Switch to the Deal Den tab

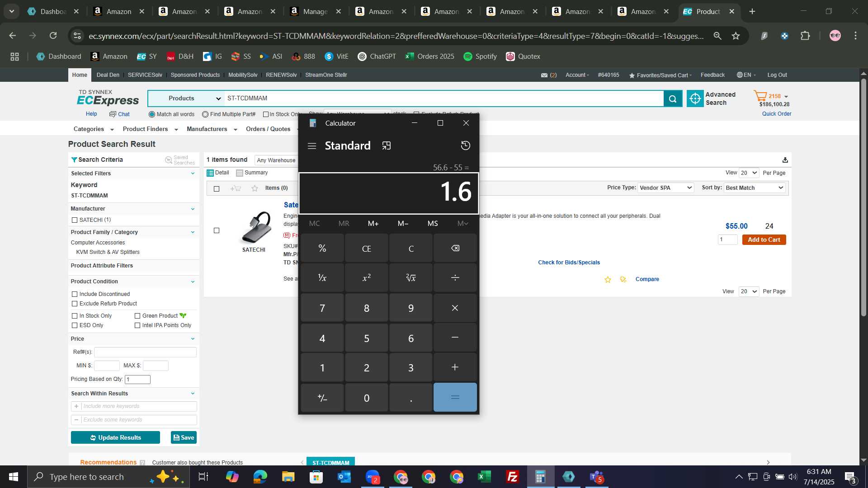coord(108,75)
